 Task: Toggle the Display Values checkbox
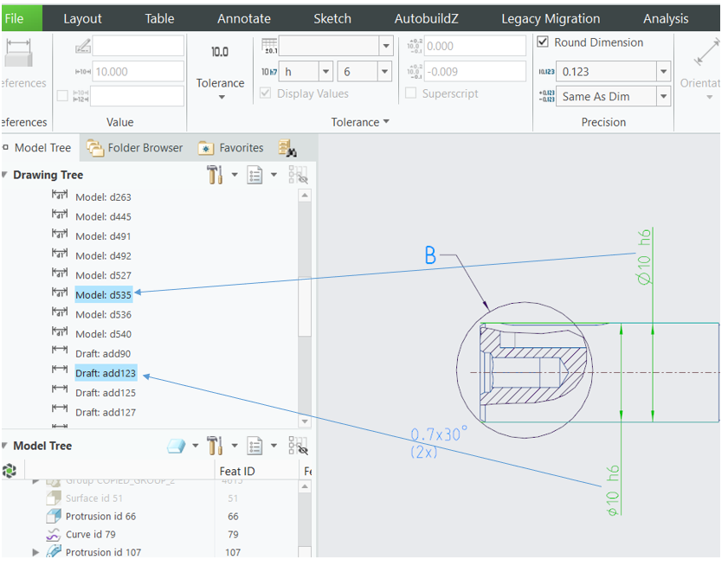[x=266, y=93]
